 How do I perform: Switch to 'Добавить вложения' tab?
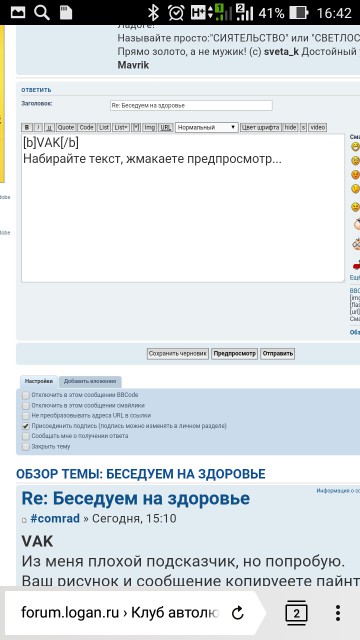[90, 381]
